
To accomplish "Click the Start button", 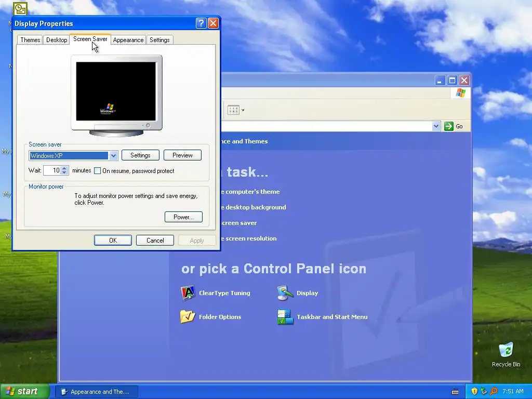I will pyautogui.click(x=25, y=391).
